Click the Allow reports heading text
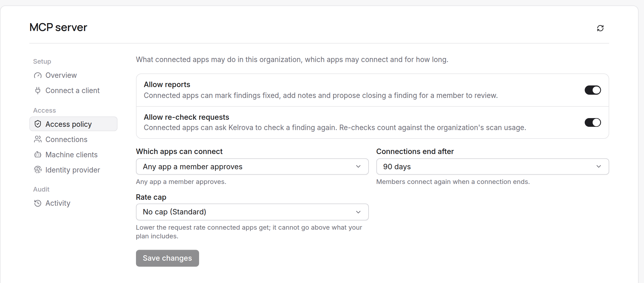This screenshot has width=644, height=283. click(167, 85)
